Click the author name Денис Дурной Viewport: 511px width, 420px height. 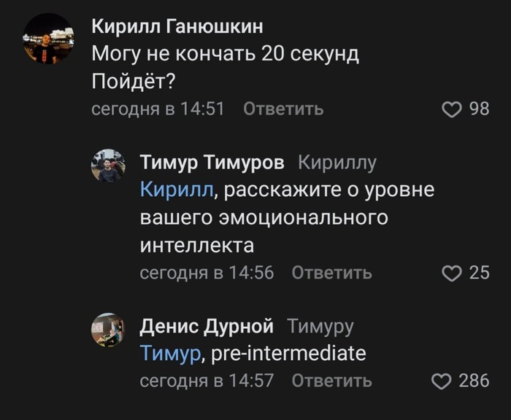[207, 326]
